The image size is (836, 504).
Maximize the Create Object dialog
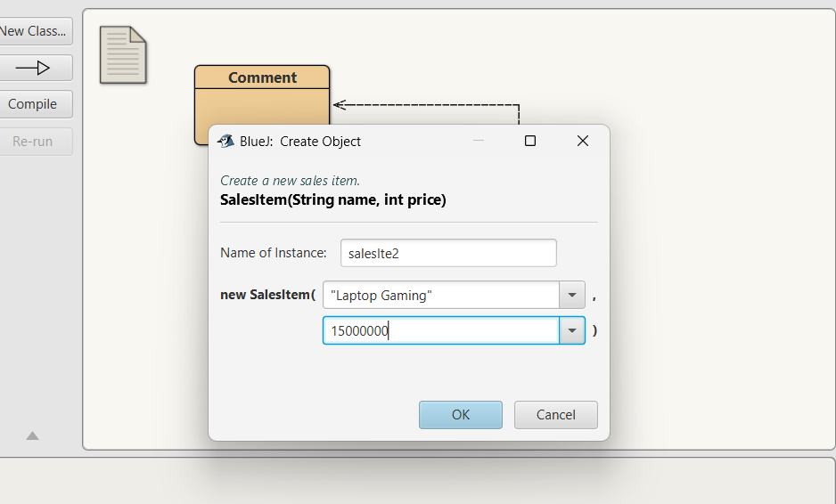click(x=530, y=141)
